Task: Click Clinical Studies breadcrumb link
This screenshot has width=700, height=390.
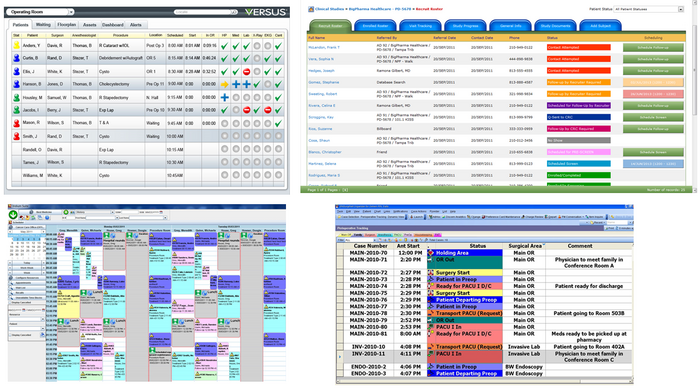Action: (329, 9)
